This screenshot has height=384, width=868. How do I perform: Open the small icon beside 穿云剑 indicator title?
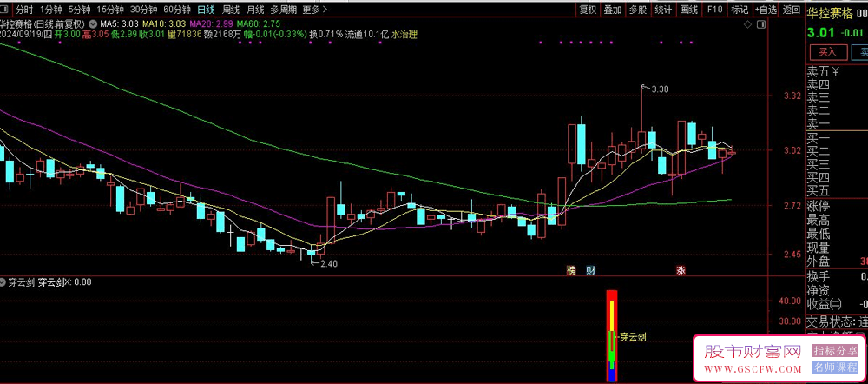(3, 282)
